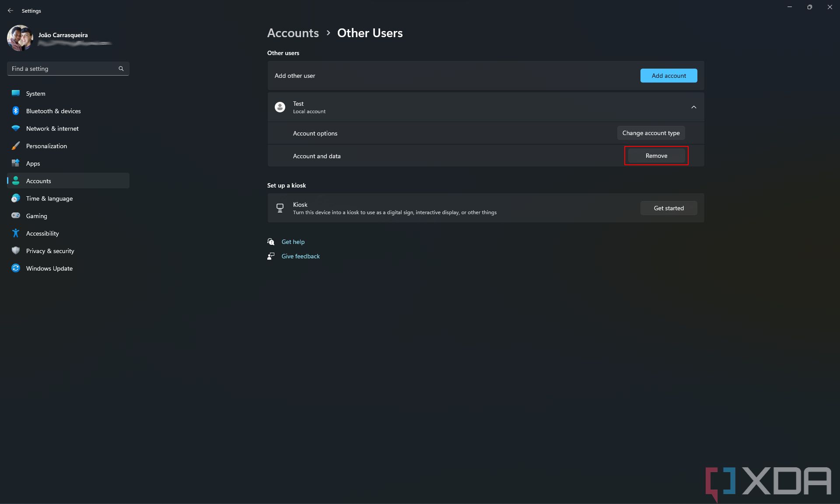Viewport: 840px width, 504px height.
Task: Click Remove under Account and data
Action: (x=656, y=156)
